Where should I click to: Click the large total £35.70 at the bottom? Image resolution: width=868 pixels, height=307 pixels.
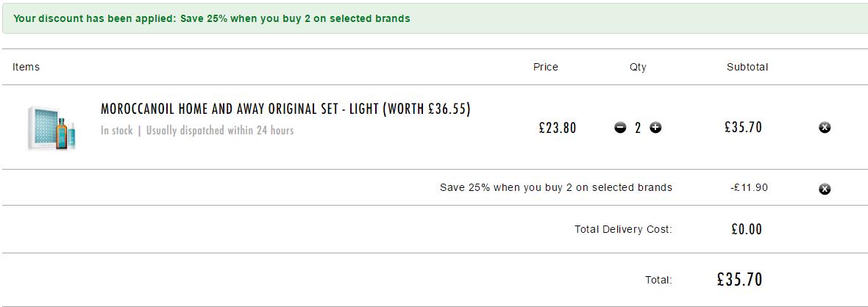(739, 279)
